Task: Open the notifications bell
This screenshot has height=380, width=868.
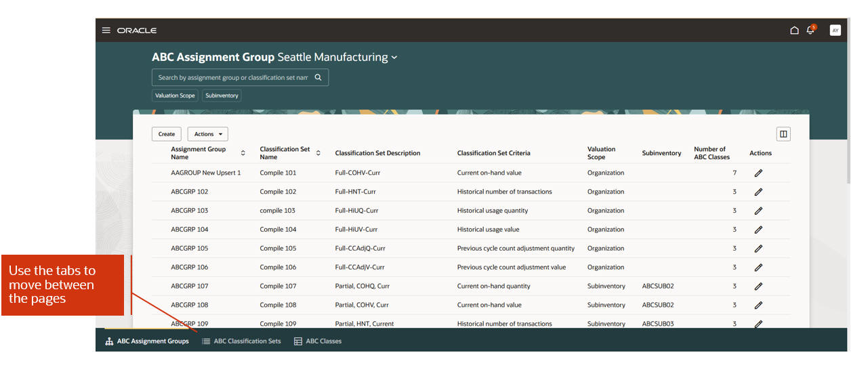Action: (x=810, y=30)
